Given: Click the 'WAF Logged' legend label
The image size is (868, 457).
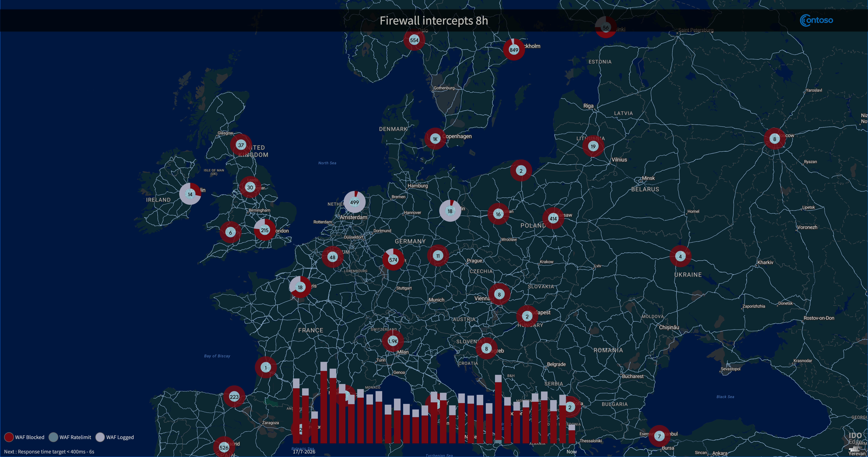Looking at the screenshot, I should coord(120,437).
